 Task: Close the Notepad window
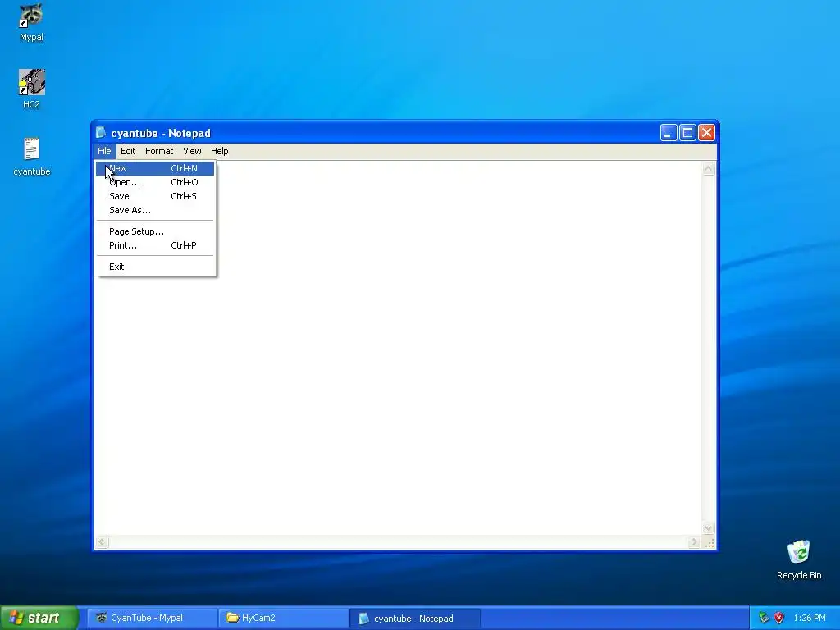pos(706,132)
